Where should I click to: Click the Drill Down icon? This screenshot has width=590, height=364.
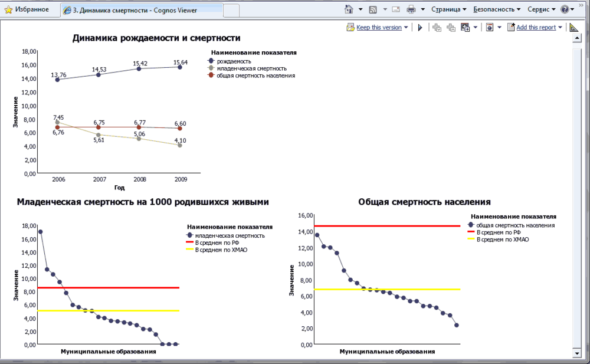[437, 27]
